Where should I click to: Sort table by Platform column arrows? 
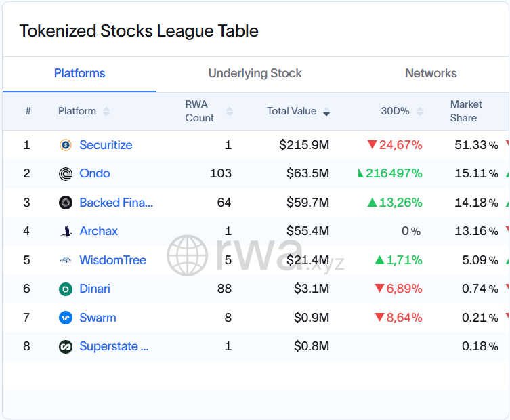click(106, 112)
